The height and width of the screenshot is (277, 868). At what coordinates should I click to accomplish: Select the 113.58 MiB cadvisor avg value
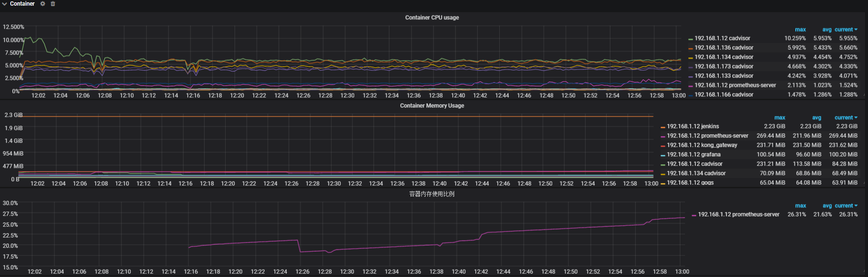pyautogui.click(x=807, y=164)
